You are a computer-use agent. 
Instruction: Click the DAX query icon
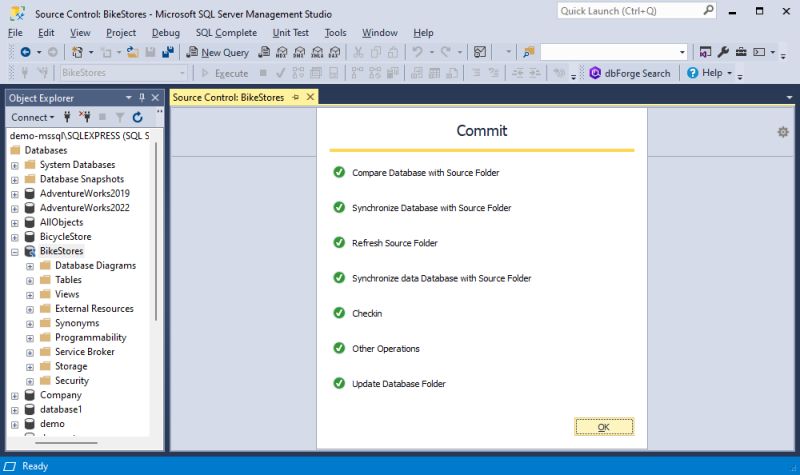[x=335, y=52]
